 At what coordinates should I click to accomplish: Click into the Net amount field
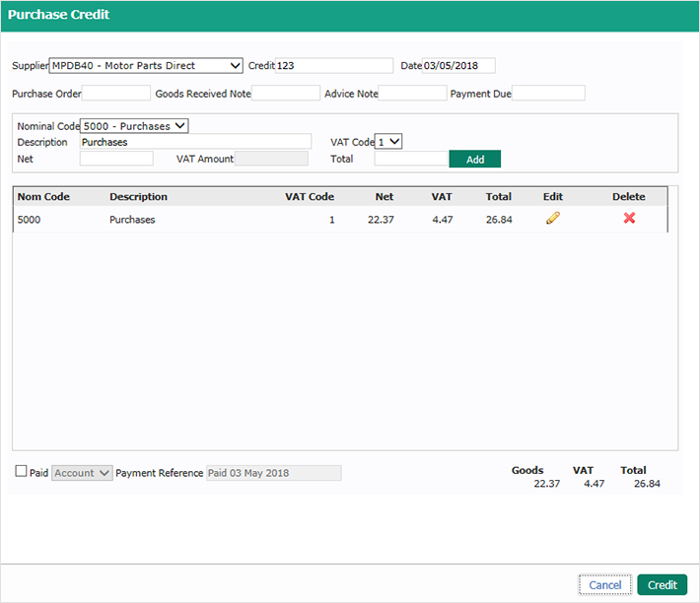(x=116, y=159)
